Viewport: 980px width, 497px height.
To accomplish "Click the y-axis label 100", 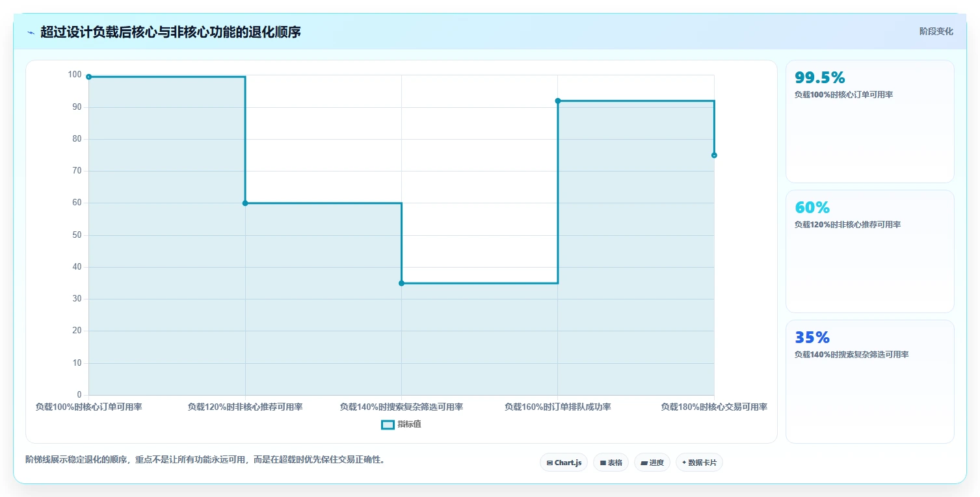I will pyautogui.click(x=75, y=75).
